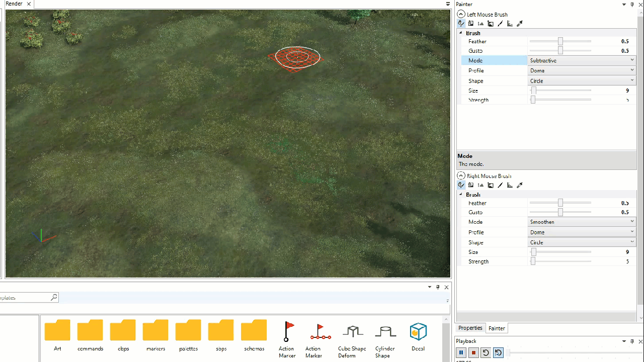The width and height of the screenshot is (644, 362).
Task: Select the heightmap brush tool under Right Mouse Brush
Action: click(x=461, y=185)
